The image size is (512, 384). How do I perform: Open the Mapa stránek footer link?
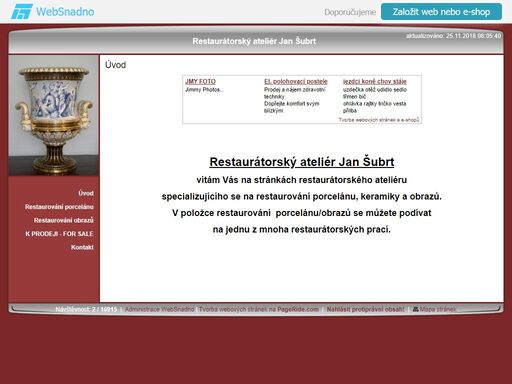(x=438, y=309)
